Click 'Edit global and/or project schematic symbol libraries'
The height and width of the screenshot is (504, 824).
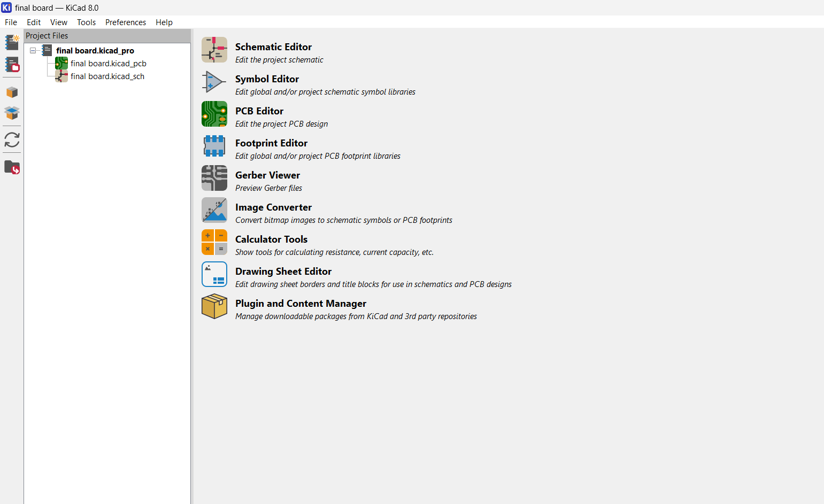coord(325,92)
